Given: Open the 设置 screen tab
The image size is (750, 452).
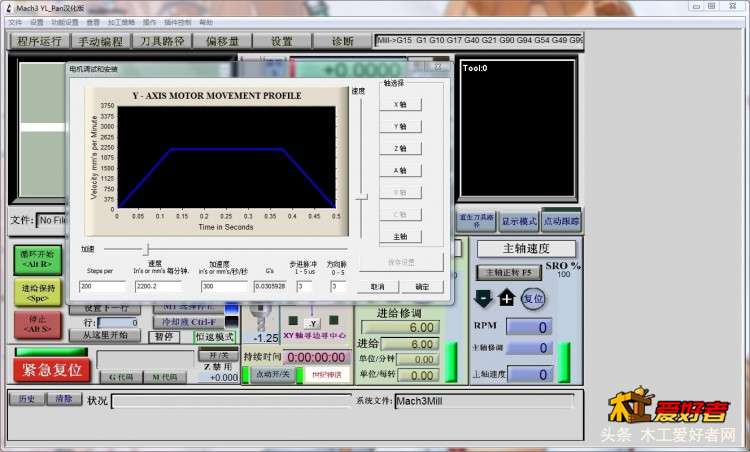Looking at the screenshot, I should point(282,41).
